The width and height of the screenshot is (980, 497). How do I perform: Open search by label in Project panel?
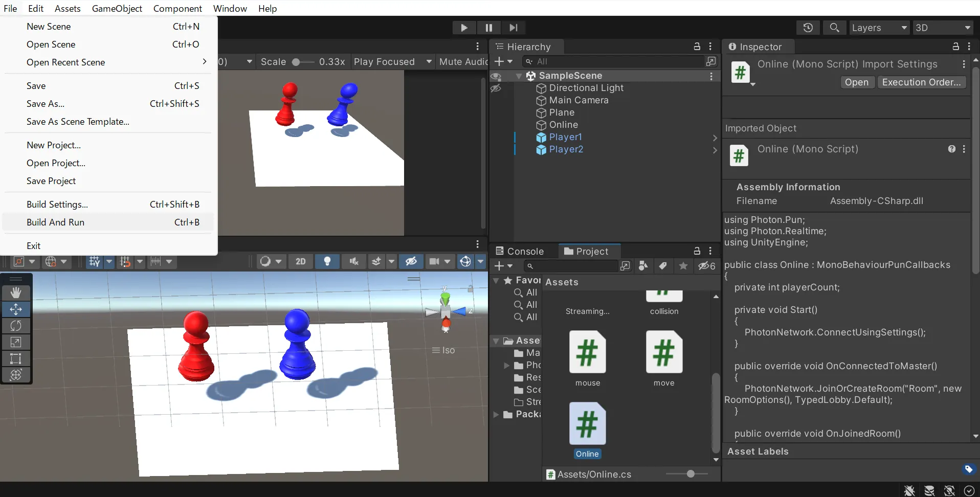[x=663, y=266]
